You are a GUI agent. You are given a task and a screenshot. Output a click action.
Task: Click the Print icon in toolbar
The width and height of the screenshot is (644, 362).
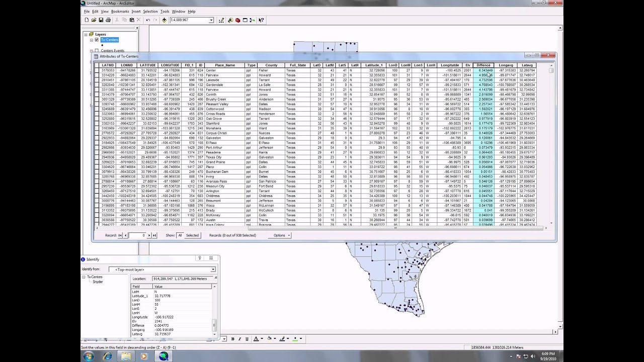[108, 20]
